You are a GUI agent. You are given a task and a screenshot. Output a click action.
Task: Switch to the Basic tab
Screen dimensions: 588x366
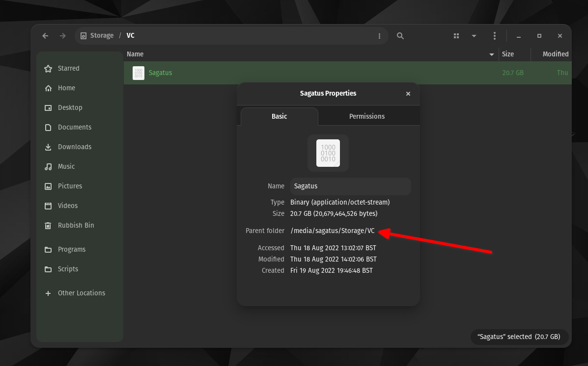tap(280, 116)
